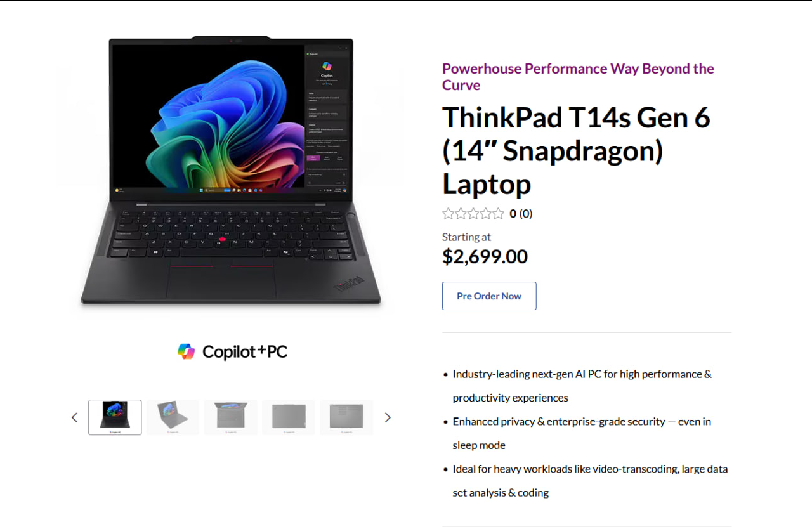This screenshot has width=812, height=529.
Task: Select the flat-open top-down laptop thumbnail
Action: 231,417
